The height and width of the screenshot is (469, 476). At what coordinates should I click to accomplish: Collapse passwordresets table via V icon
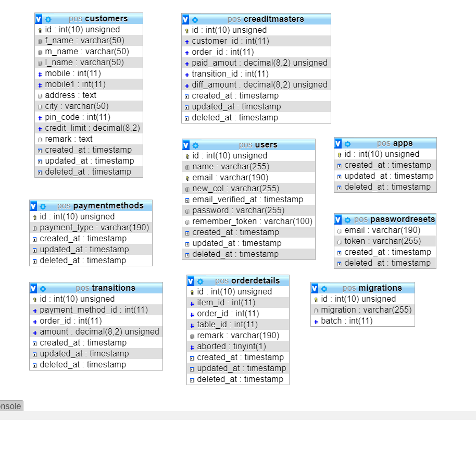pyautogui.click(x=338, y=220)
